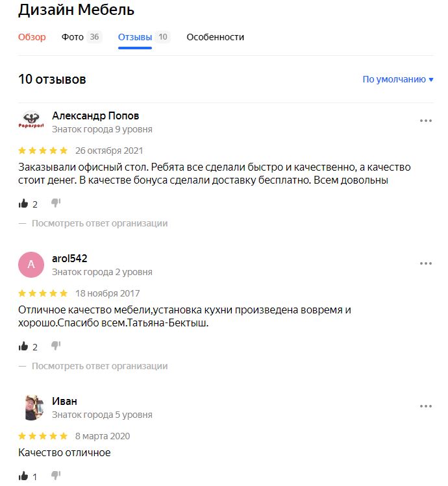Open three-dot menu on Иван's review
The image size is (448, 486).
[x=426, y=406]
